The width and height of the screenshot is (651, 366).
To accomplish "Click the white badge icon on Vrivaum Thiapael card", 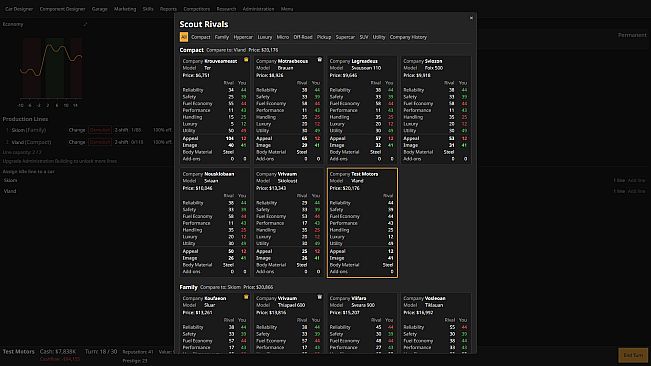I will pos(320,297).
